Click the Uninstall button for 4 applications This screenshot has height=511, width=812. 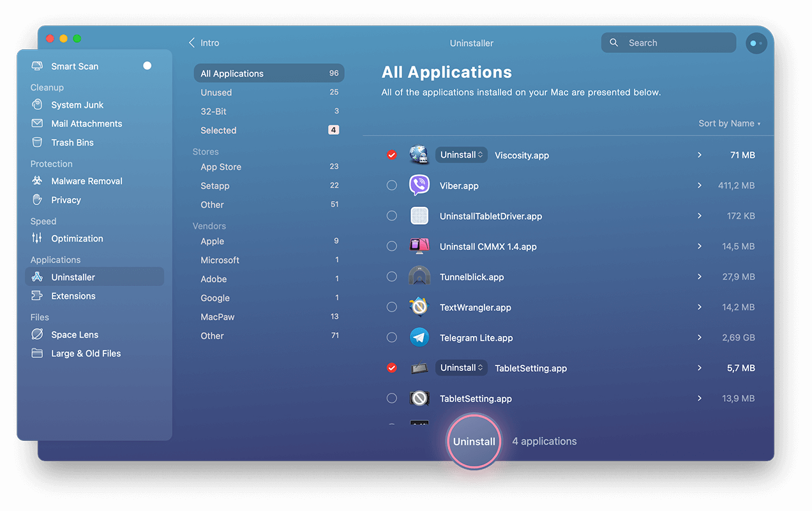coord(474,441)
